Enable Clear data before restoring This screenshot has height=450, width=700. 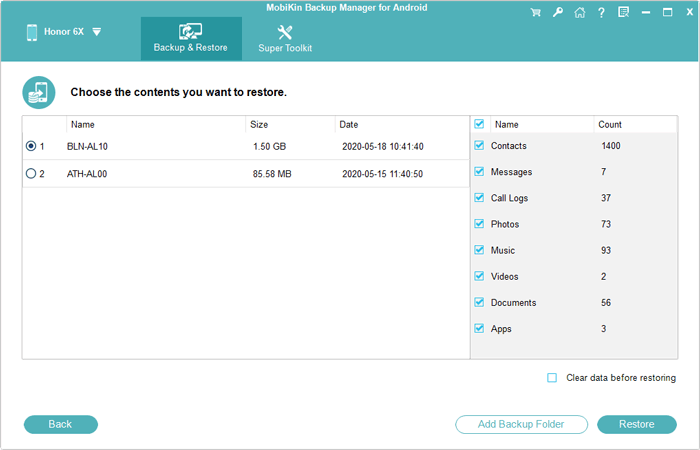coord(552,378)
